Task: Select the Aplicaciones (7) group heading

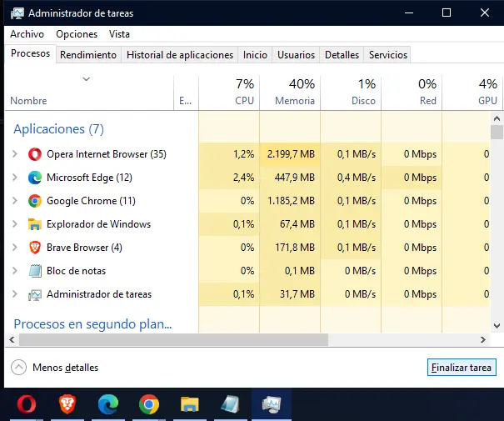Action: 59,129
